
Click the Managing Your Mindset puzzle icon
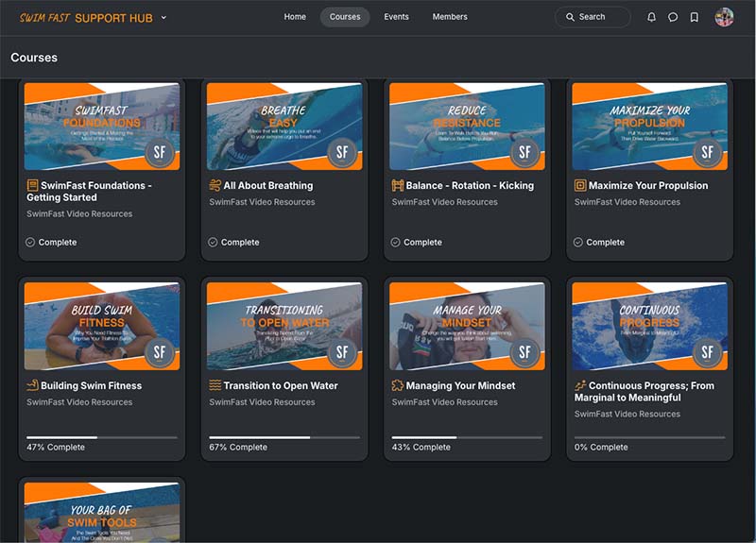pos(398,385)
